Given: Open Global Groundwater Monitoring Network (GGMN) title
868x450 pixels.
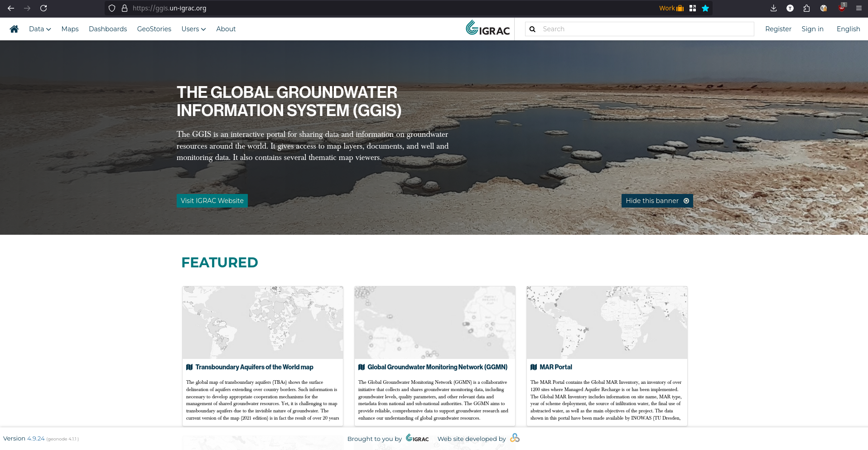Looking at the screenshot, I should (x=437, y=367).
